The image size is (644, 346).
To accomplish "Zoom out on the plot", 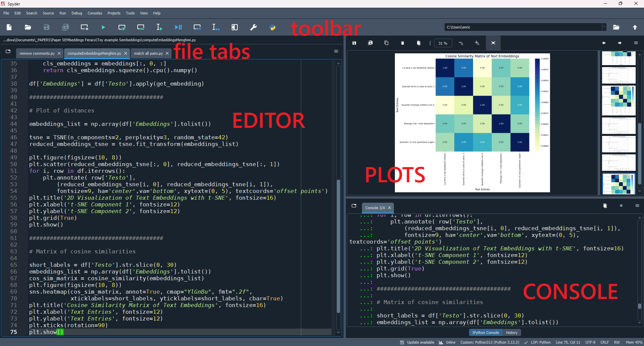I will 461,43.
